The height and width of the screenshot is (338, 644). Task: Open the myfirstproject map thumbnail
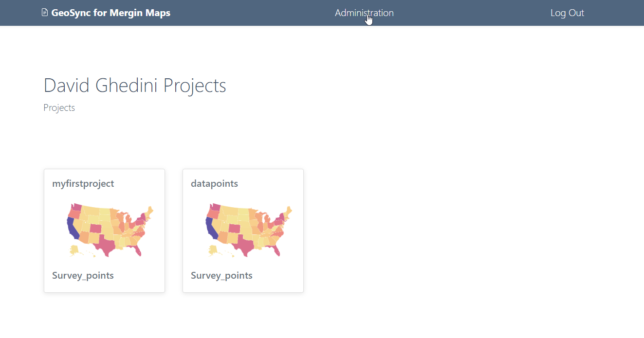point(110,230)
